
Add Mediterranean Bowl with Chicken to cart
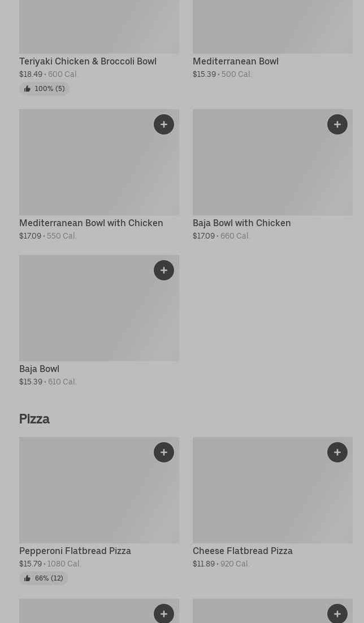pyautogui.click(x=164, y=124)
